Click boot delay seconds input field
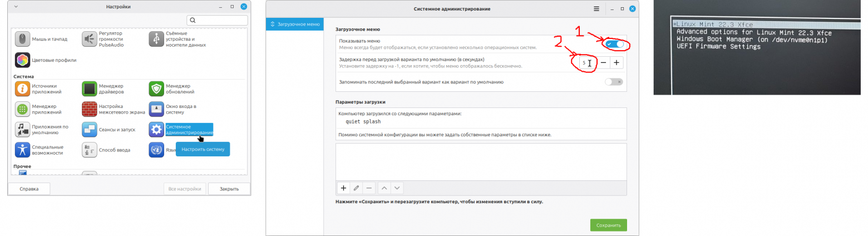The image size is (868, 236). [587, 63]
